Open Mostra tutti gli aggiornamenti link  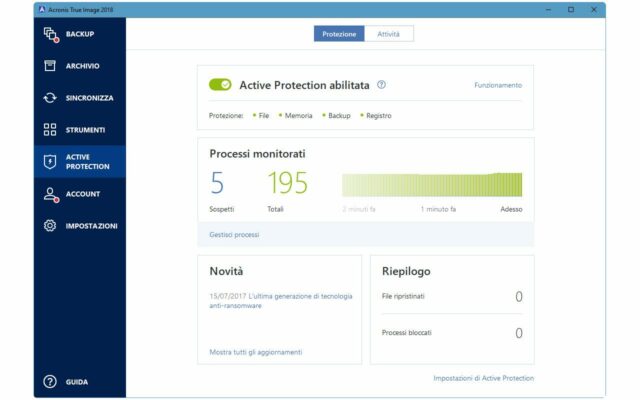pos(255,352)
